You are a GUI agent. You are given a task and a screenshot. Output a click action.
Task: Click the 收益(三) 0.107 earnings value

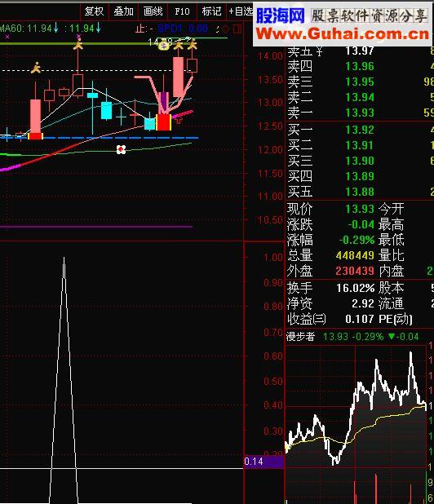360,319
